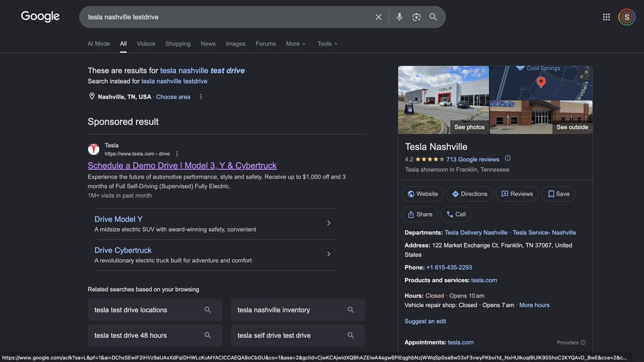Click the Providers info icon
The height and width of the screenshot is (362, 644).
click(583, 343)
